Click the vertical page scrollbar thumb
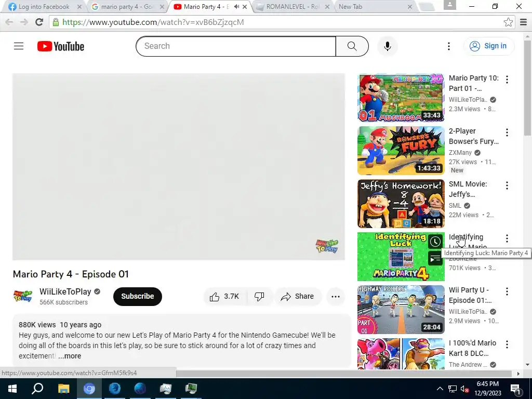The image size is (532, 399). click(528, 88)
